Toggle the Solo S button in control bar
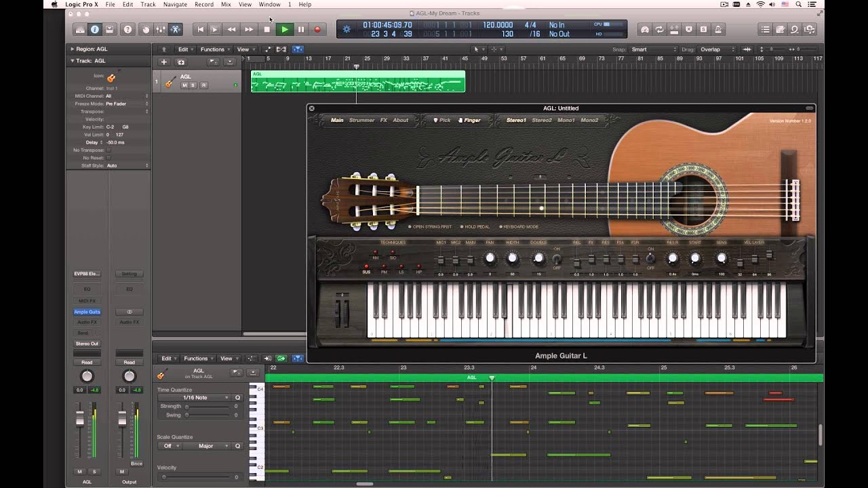868x488 pixels. click(703, 29)
